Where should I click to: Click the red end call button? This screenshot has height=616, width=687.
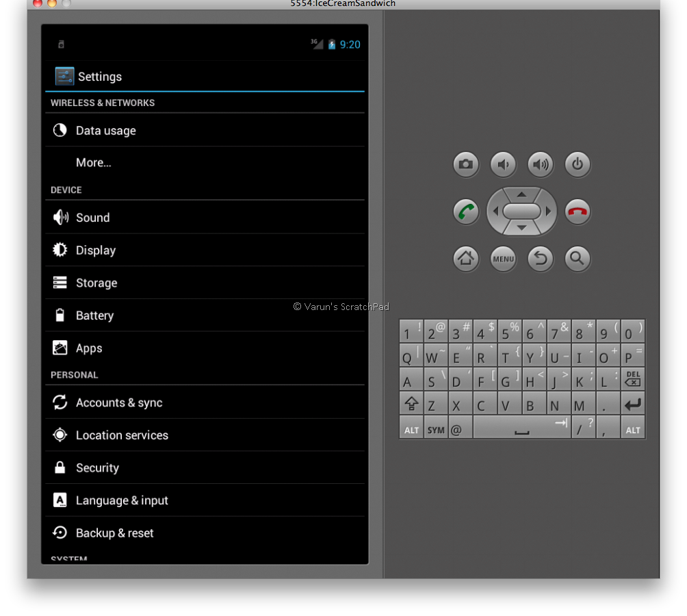(578, 211)
